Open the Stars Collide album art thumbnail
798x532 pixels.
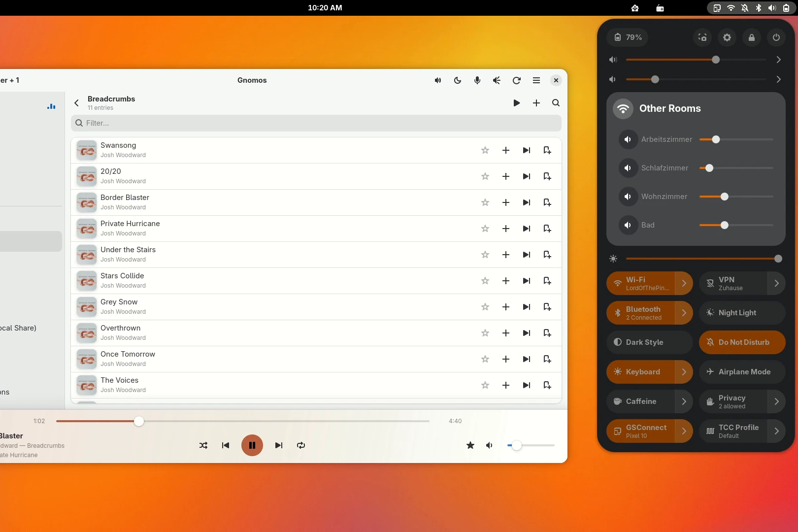[x=87, y=281]
